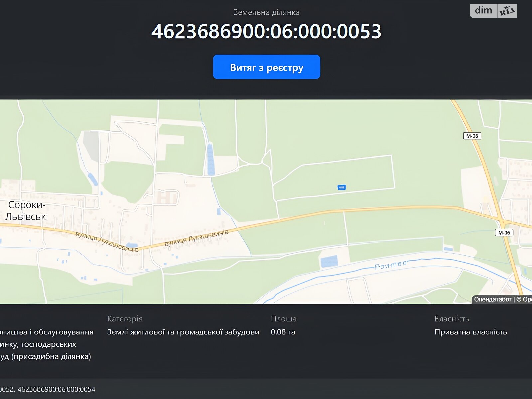Open the Опендатабот attribution link

click(x=492, y=299)
